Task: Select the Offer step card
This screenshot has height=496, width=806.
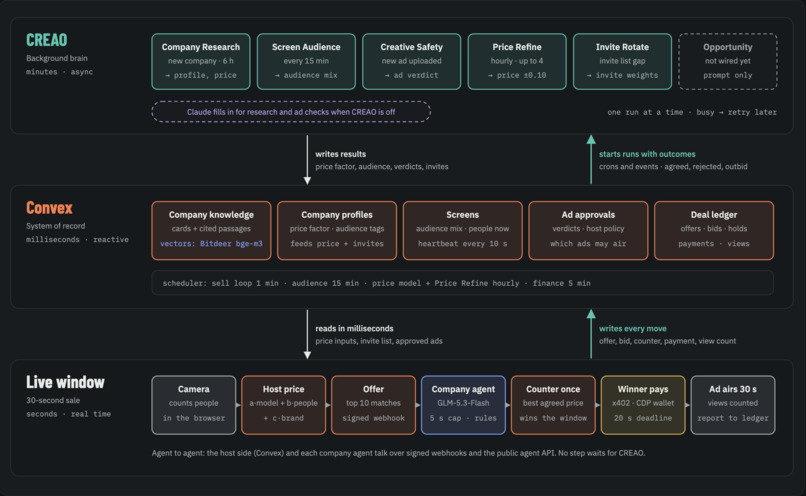Action: [x=374, y=405]
